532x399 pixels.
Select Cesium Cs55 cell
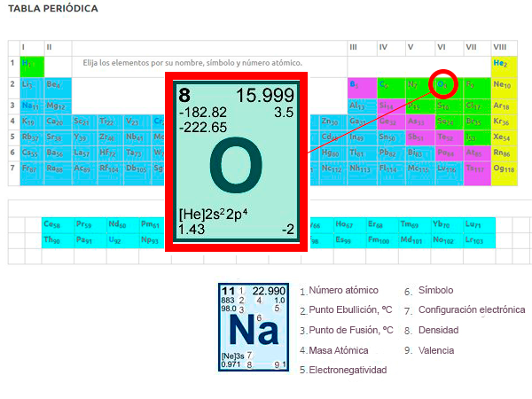[32, 153]
